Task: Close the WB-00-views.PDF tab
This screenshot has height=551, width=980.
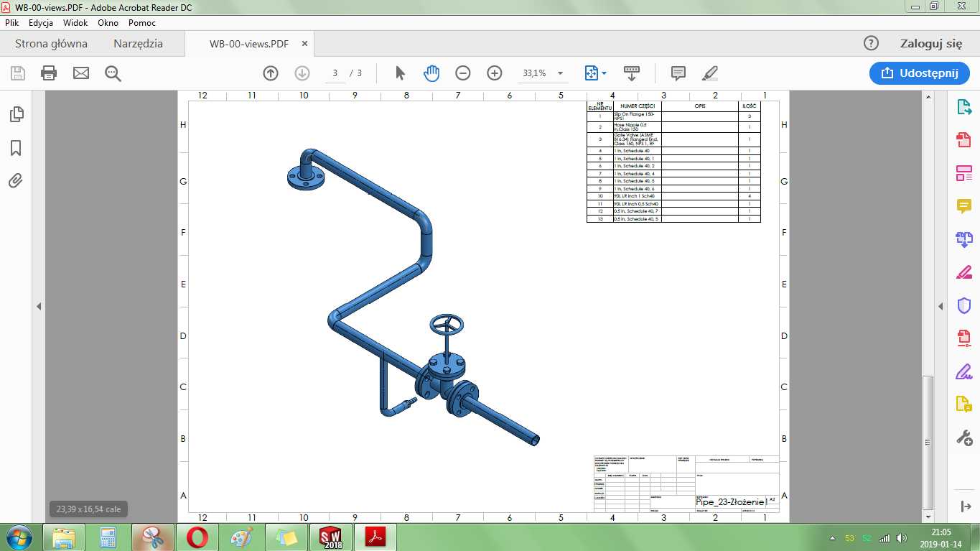Action: pyautogui.click(x=304, y=43)
